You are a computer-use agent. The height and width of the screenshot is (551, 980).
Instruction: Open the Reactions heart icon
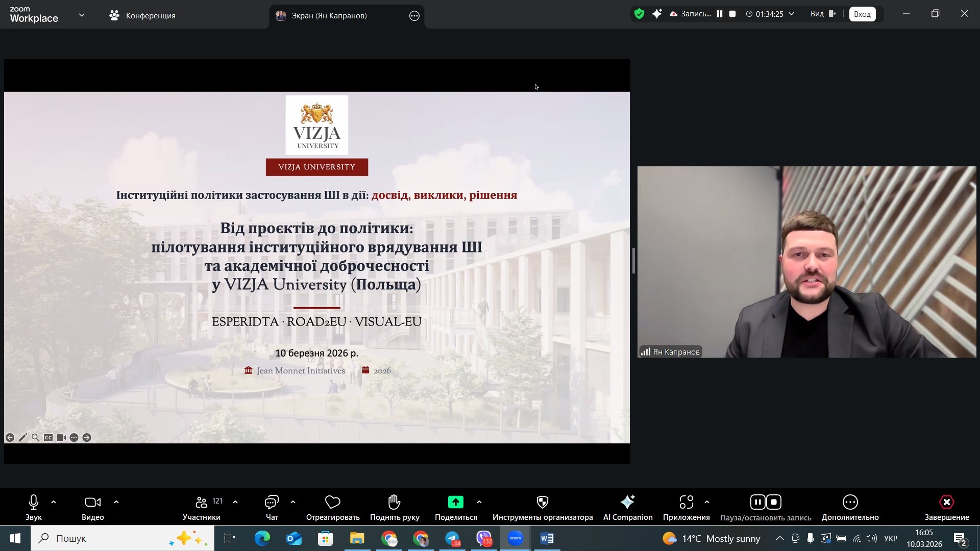pos(332,503)
